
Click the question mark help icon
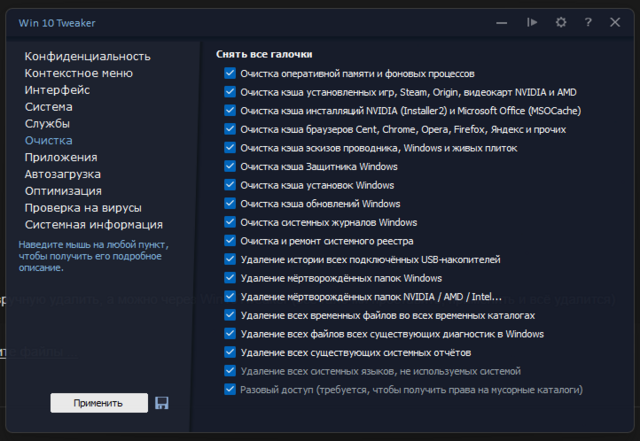coord(588,22)
